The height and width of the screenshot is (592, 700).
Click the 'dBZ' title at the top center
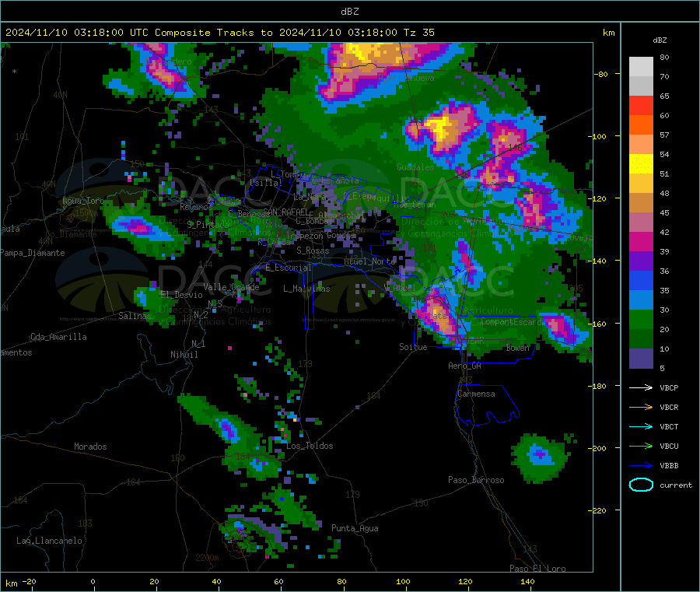pyautogui.click(x=349, y=12)
